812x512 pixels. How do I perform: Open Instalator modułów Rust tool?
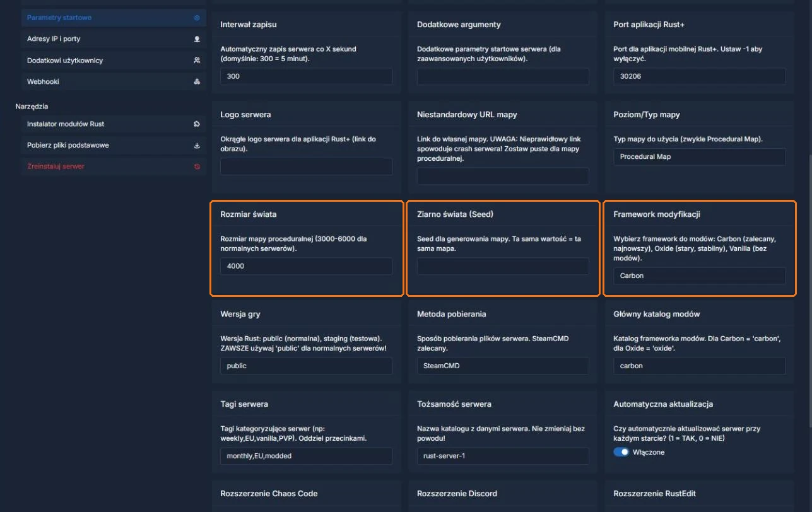[x=114, y=124]
